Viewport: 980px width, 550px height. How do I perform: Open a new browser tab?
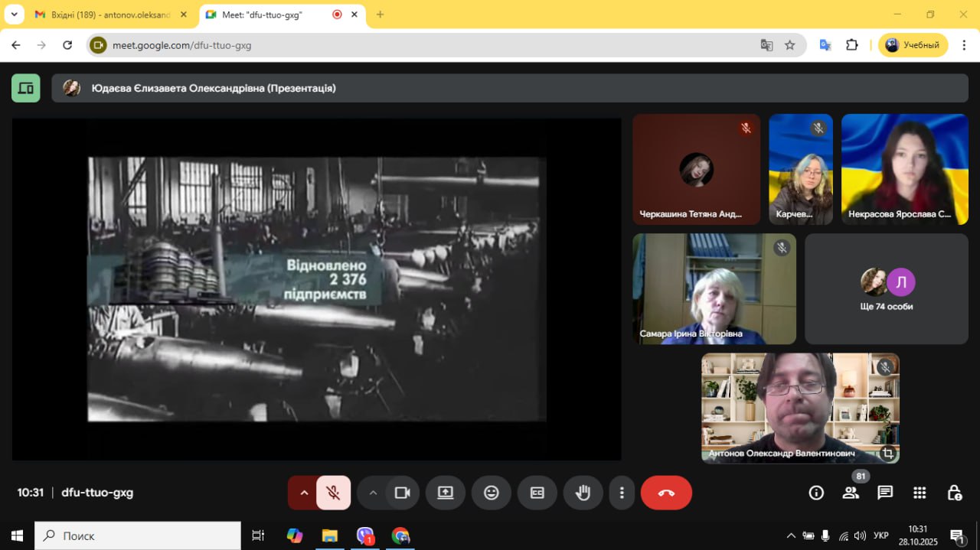(380, 15)
